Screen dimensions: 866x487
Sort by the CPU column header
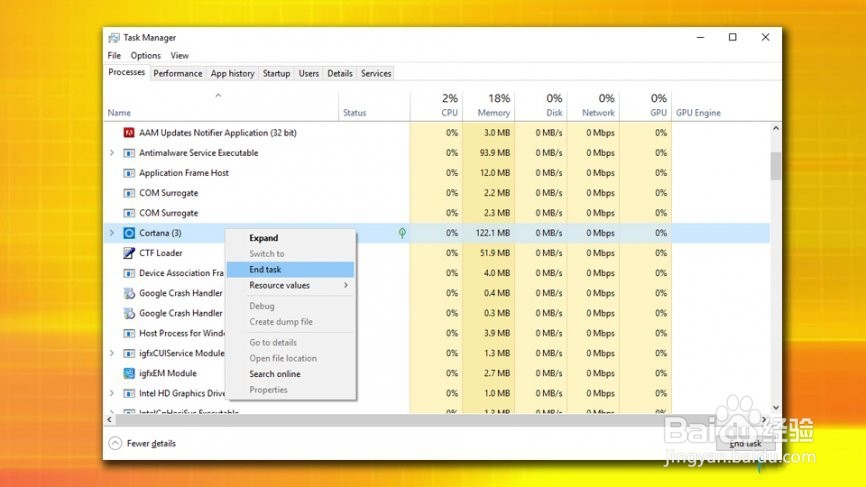436,106
